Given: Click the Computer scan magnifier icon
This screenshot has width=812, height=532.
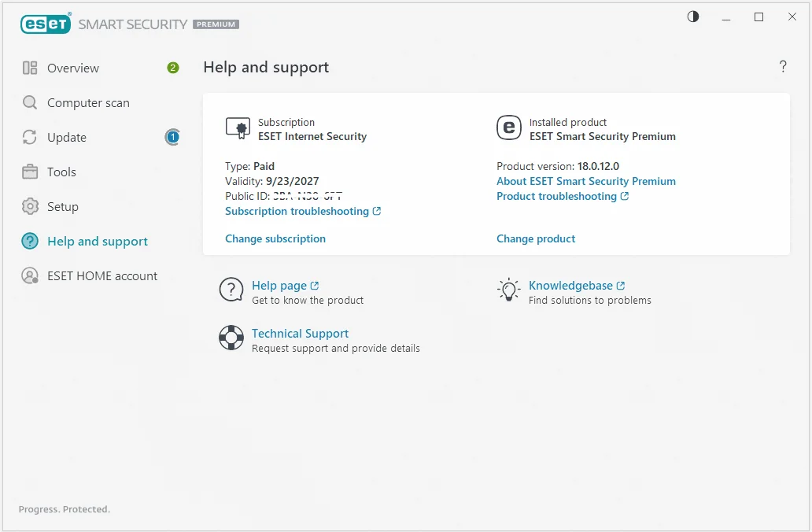Looking at the screenshot, I should coord(30,102).
